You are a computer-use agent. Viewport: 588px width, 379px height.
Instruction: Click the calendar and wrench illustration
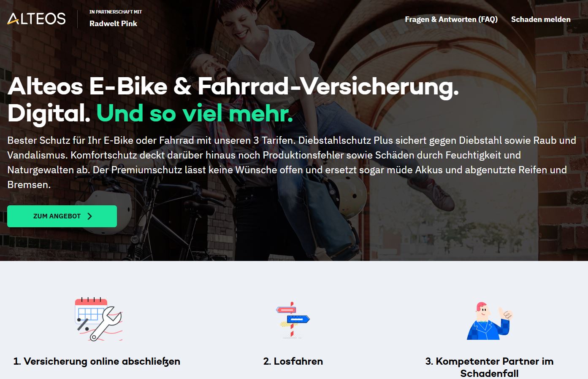[x=98, y=319]
